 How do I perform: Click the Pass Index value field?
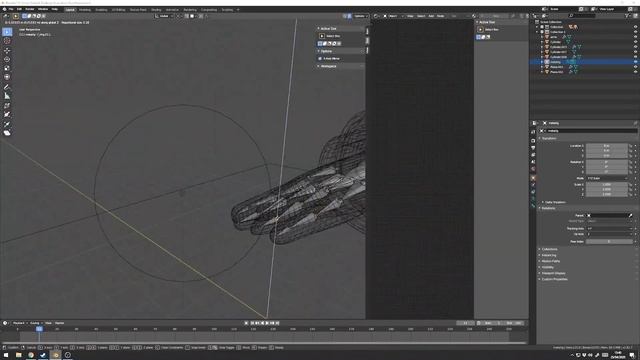(609, 242)
